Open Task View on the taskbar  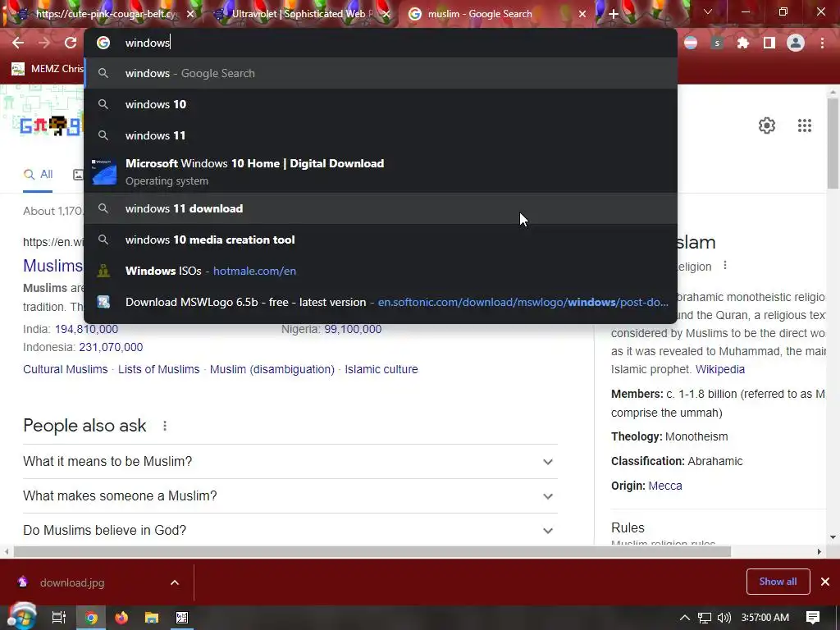pos(59,618)
